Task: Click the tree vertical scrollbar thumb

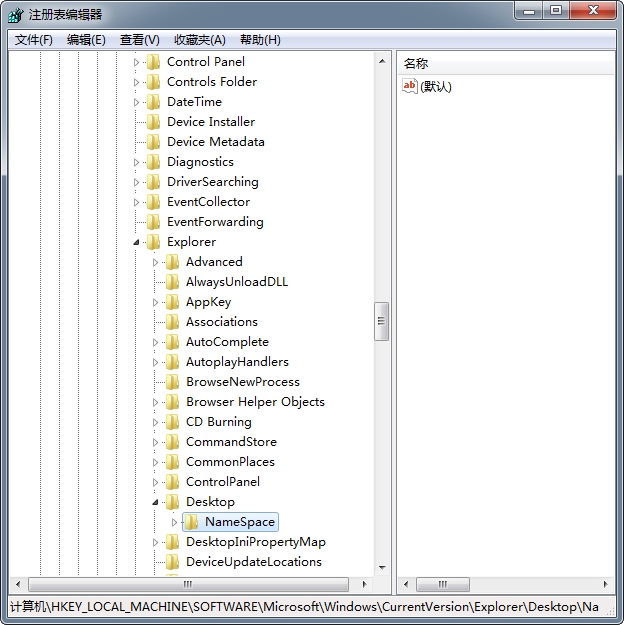Action: point(382,321)
